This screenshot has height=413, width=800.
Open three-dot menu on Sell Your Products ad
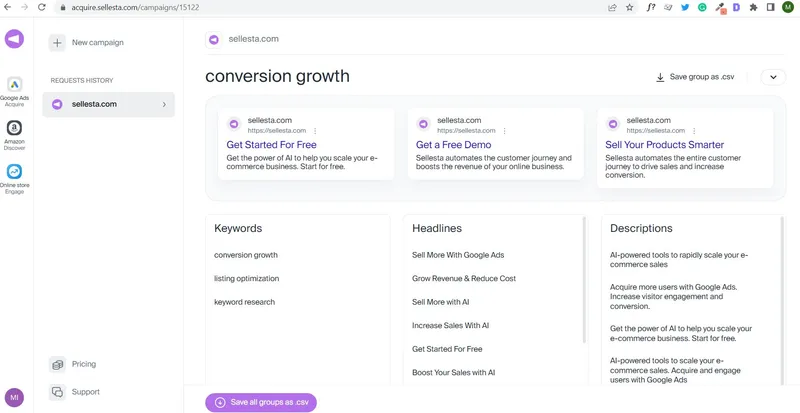694,131
